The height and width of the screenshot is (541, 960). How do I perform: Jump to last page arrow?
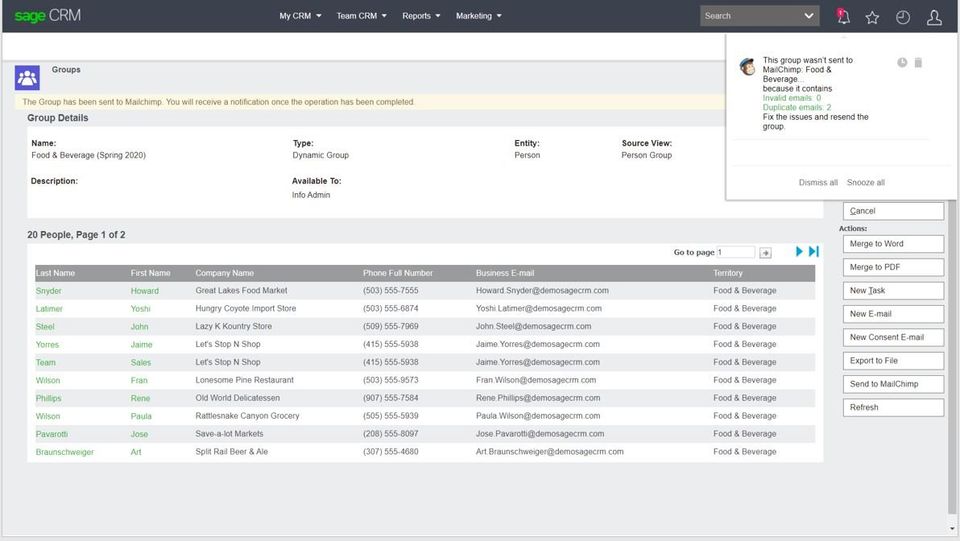pyautogui.click(x=814, y=252)
